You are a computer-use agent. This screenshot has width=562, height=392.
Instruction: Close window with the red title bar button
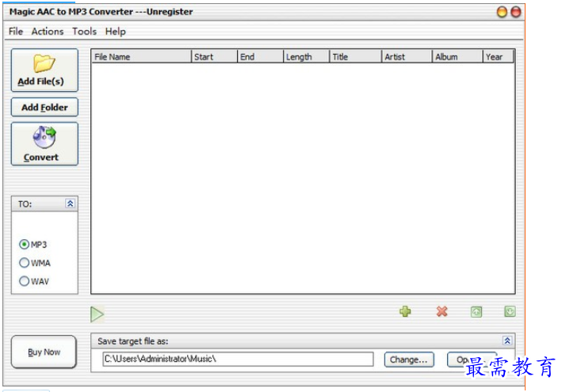[516, 12]
